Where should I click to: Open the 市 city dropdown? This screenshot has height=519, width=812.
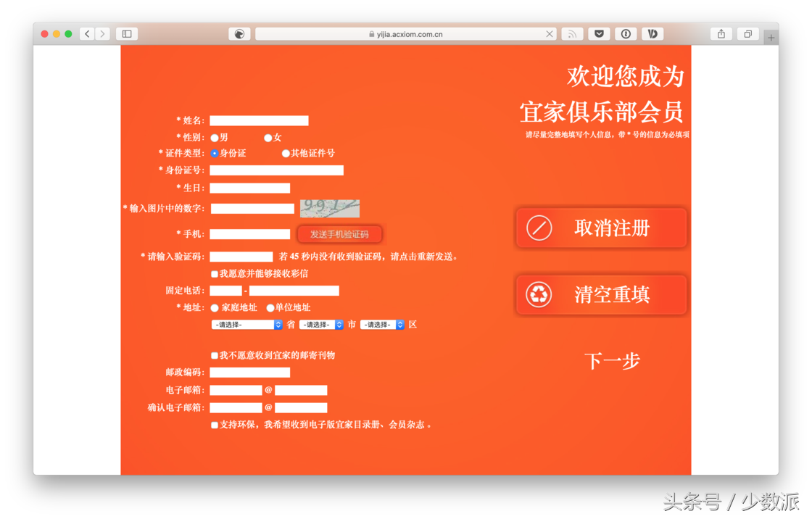[321, 325]
